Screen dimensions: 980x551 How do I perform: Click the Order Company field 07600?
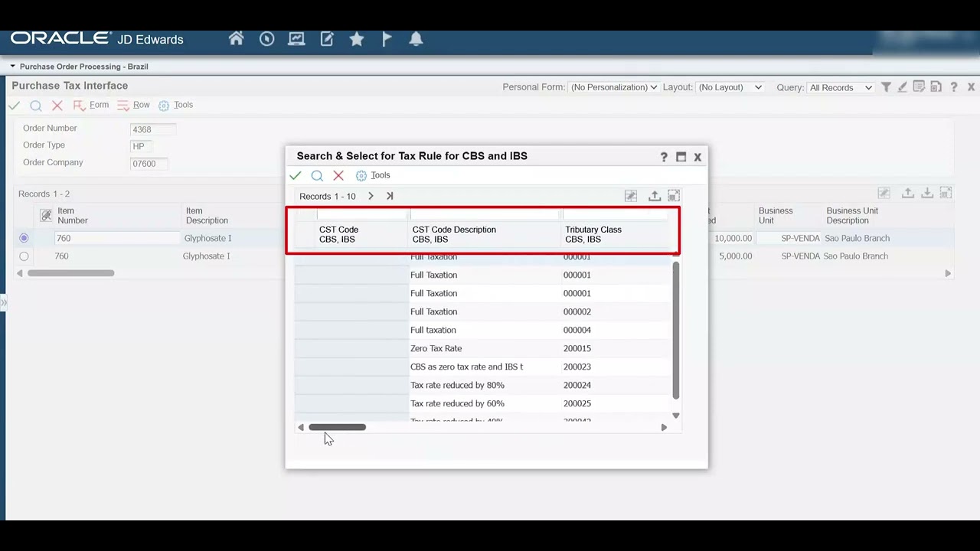[x=149, y=164]
